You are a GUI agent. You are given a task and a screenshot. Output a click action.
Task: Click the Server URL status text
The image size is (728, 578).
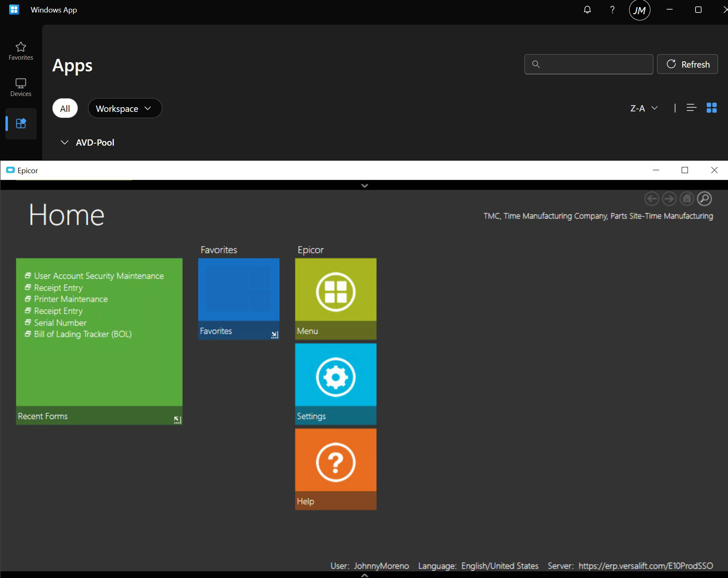630,566
